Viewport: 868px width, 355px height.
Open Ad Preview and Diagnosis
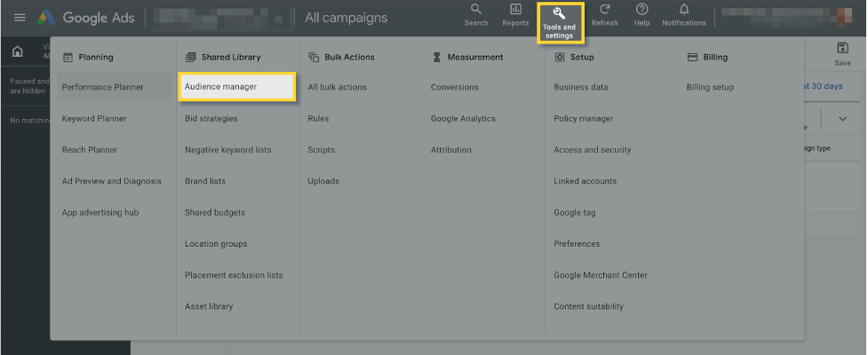click(112, 181)
